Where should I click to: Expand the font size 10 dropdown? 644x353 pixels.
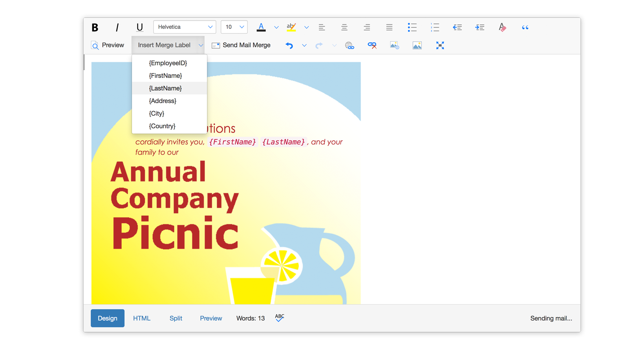pos(234,27)
